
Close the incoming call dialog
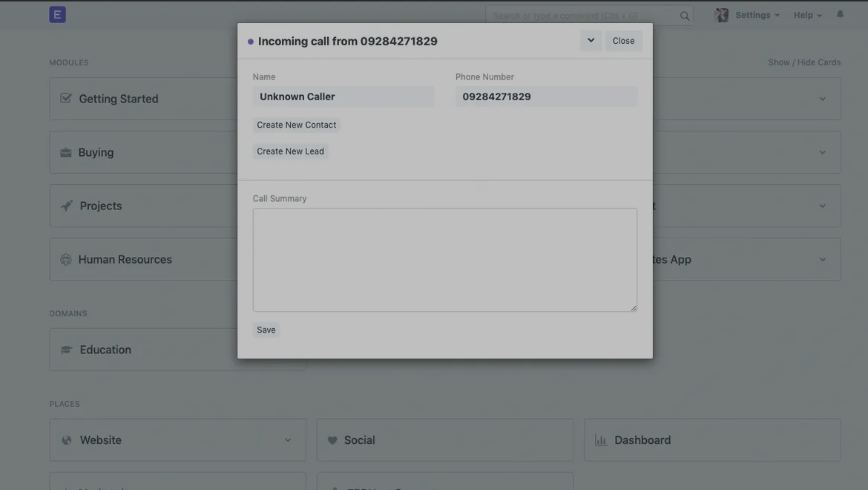623,41
